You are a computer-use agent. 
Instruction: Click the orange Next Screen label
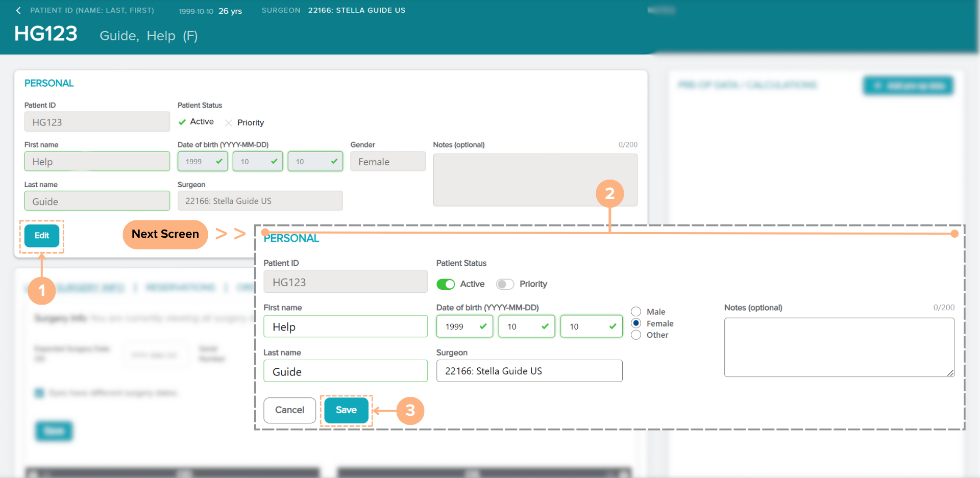[x=165, y=234]
